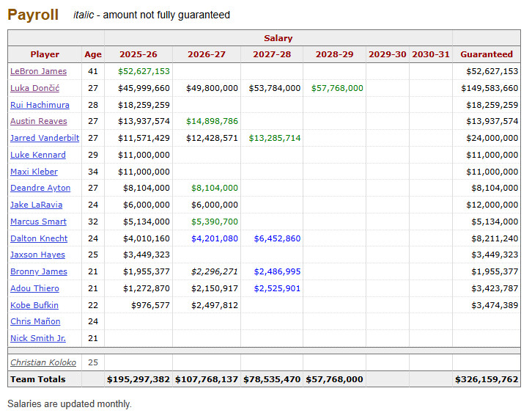Open Rui Hachimura's profile link

(40, 105)
